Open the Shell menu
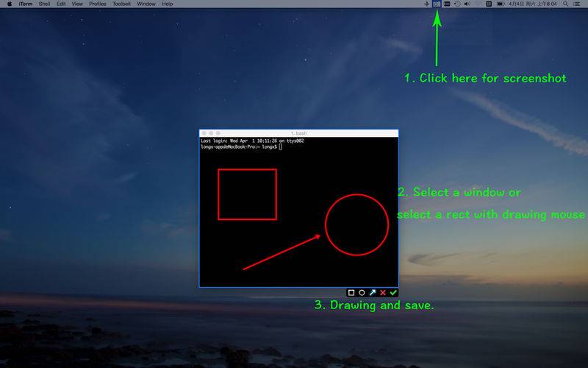This screenshot has width=588, height=368. tap(44, 4)
